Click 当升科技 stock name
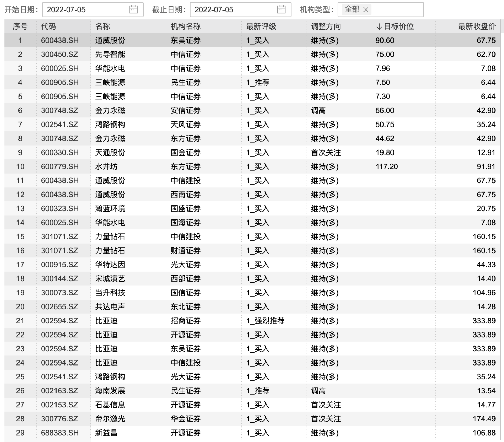The width and height of the screenshot is (504, 442). (x=110, y=293)
